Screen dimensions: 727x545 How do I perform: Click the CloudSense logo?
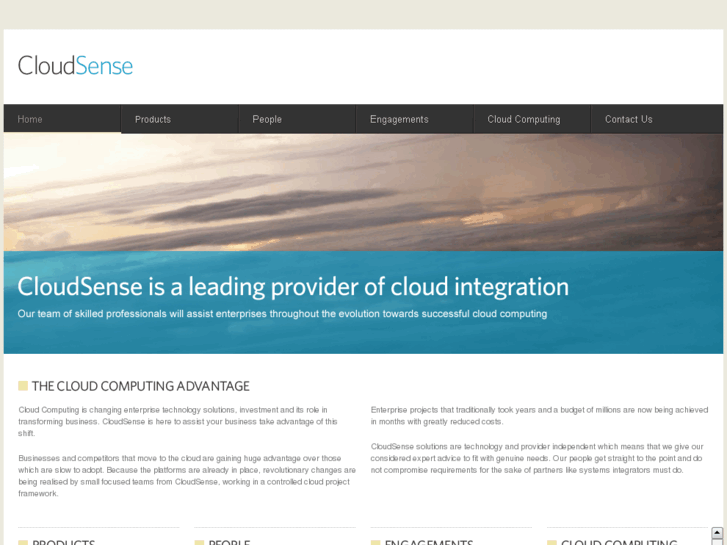(x=75, y=65)
